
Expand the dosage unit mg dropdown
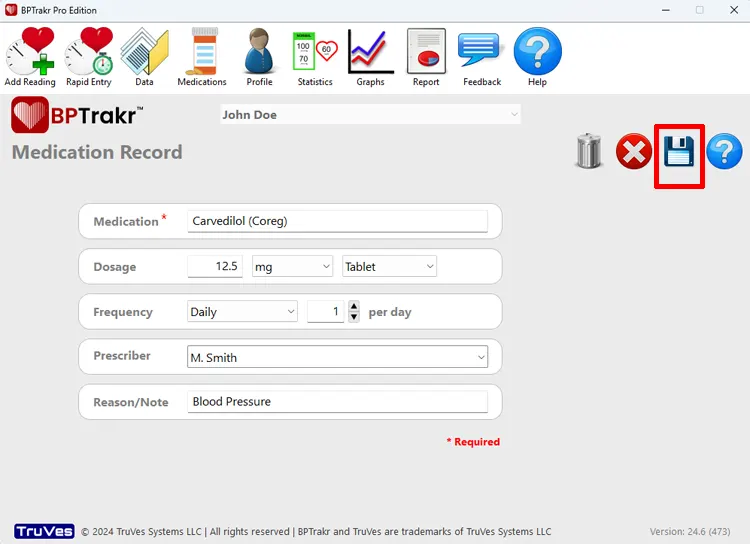click(292, 267)
